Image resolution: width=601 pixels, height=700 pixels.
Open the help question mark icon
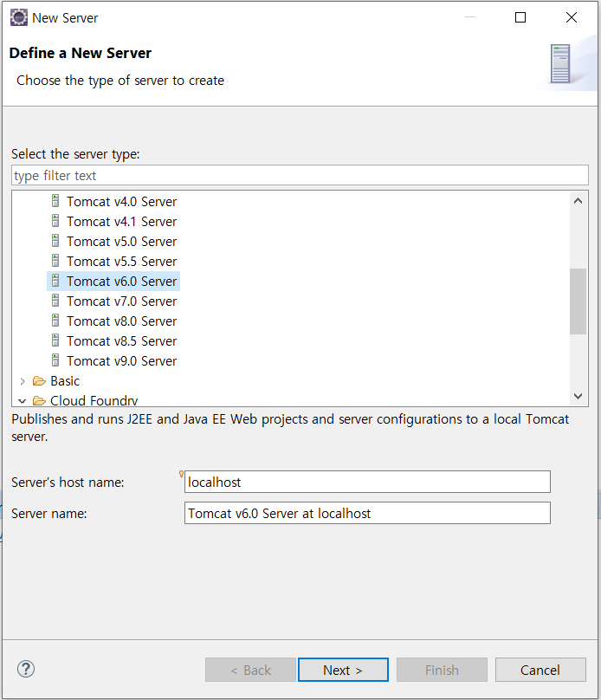(26, 669)
